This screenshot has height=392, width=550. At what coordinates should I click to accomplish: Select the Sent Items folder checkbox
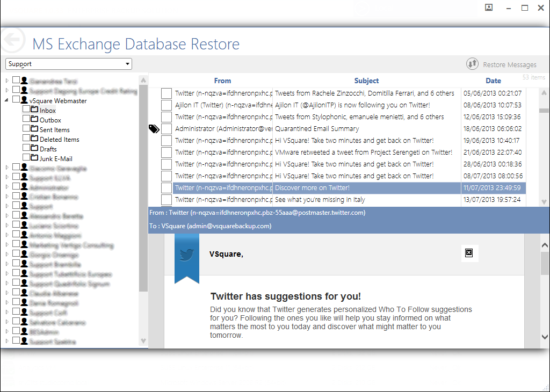click(26, 128)
